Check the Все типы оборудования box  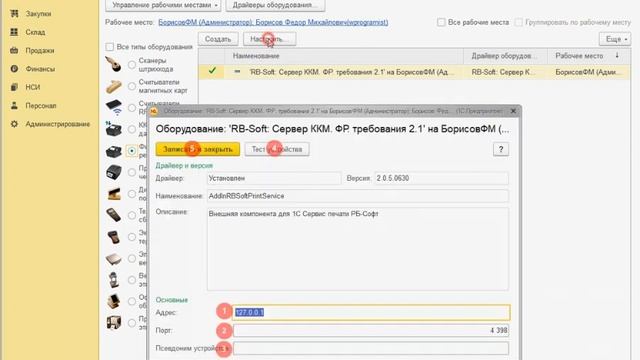point(109,47)
